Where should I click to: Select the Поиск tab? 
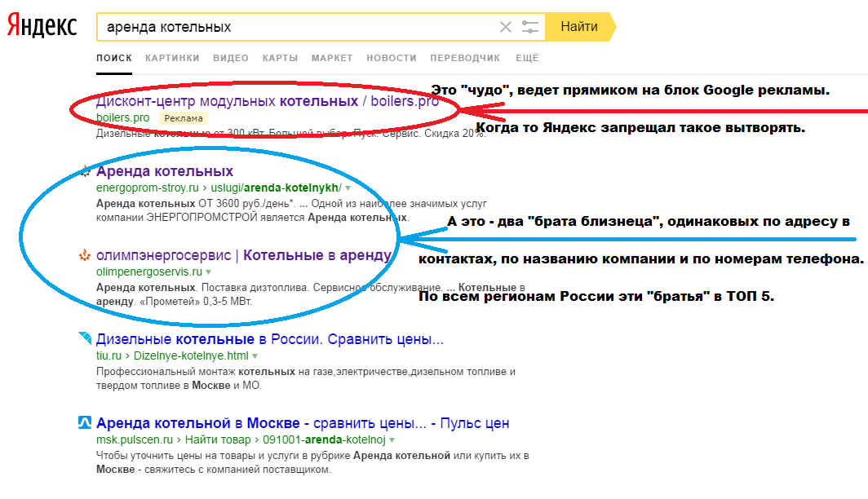pos(114,58)
